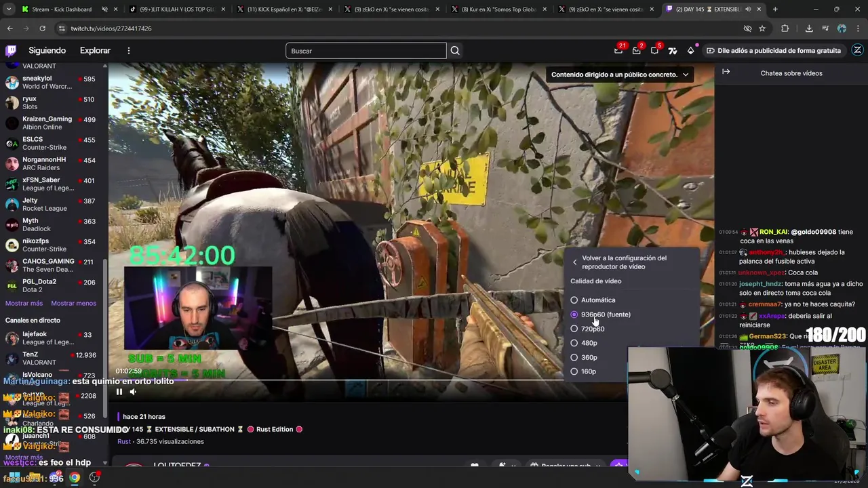868x488 pixels.
Task: Pause the video playback
Action: pos(119,392)
